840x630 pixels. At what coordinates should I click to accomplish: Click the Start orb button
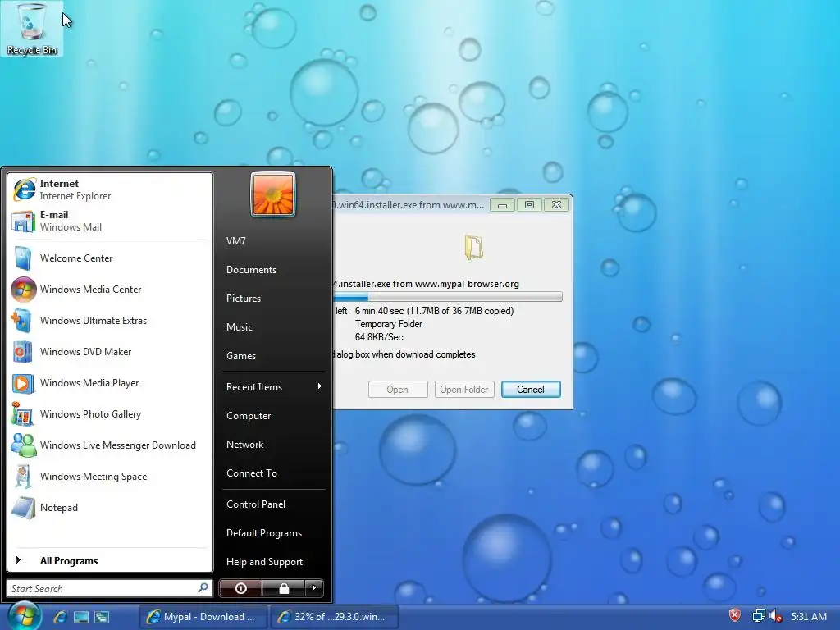coord(24,616)
